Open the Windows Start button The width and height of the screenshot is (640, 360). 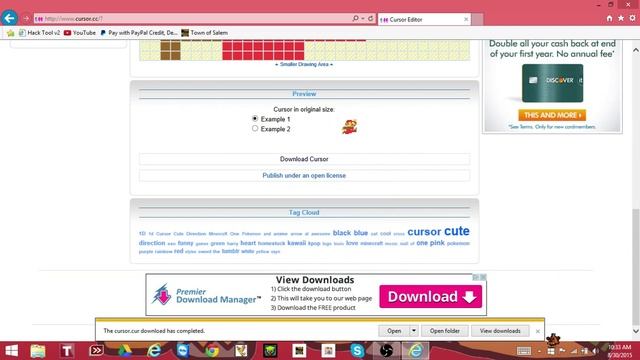pyautogui.click(x=11, y=351)
